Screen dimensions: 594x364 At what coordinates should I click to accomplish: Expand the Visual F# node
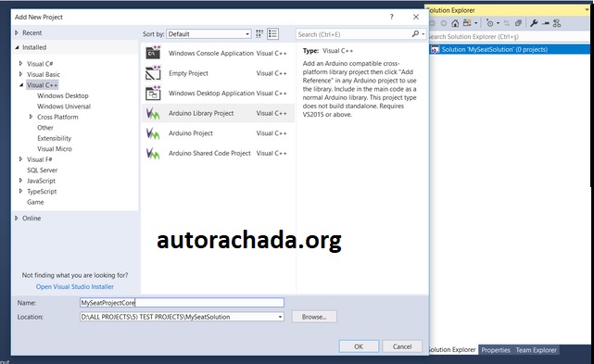coord(20,159)
